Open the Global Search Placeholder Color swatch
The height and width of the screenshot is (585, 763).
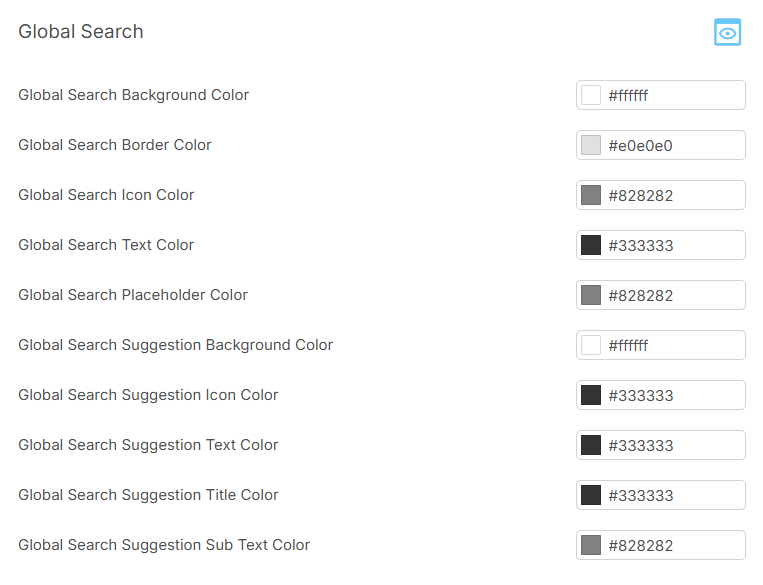click(x=591, y=295)
